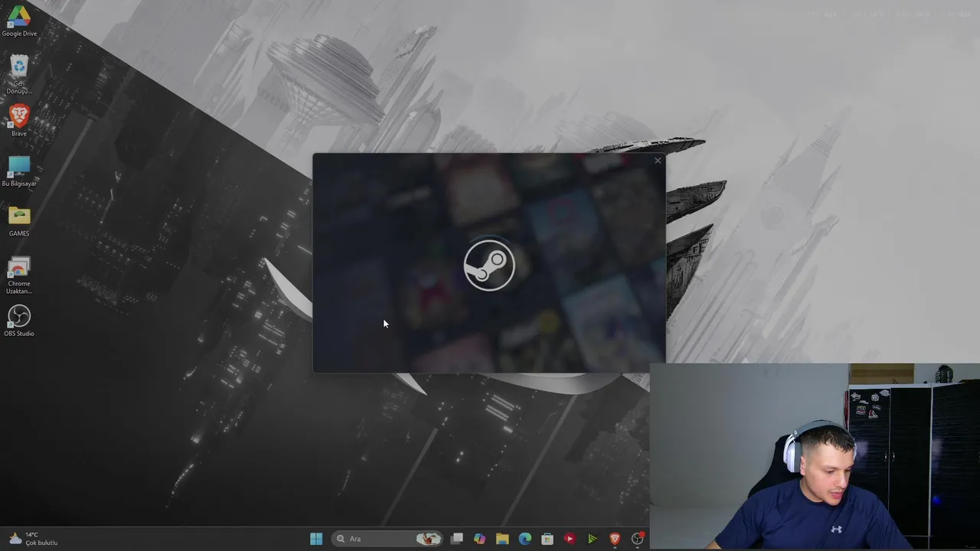Viewport: 980px width, 551px height.
Task: Click the Steam logo in splash window
Action: tap(489, 266)
